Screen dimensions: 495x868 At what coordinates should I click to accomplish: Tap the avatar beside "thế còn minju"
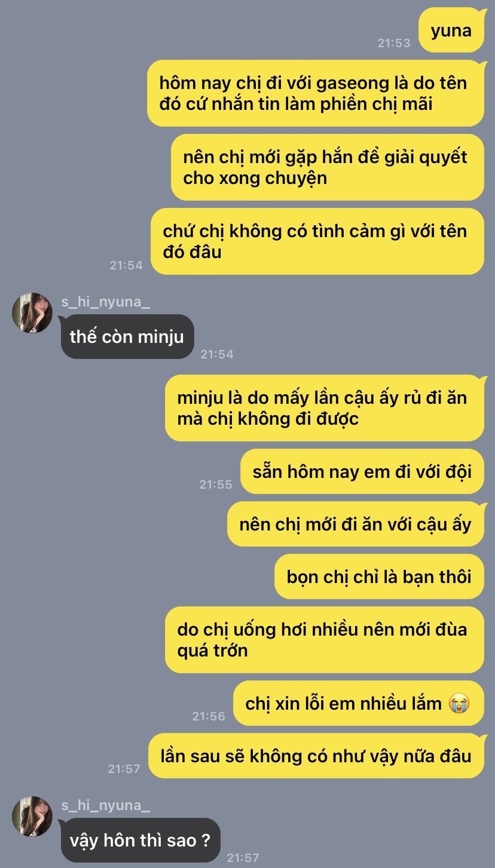point(32,312)
